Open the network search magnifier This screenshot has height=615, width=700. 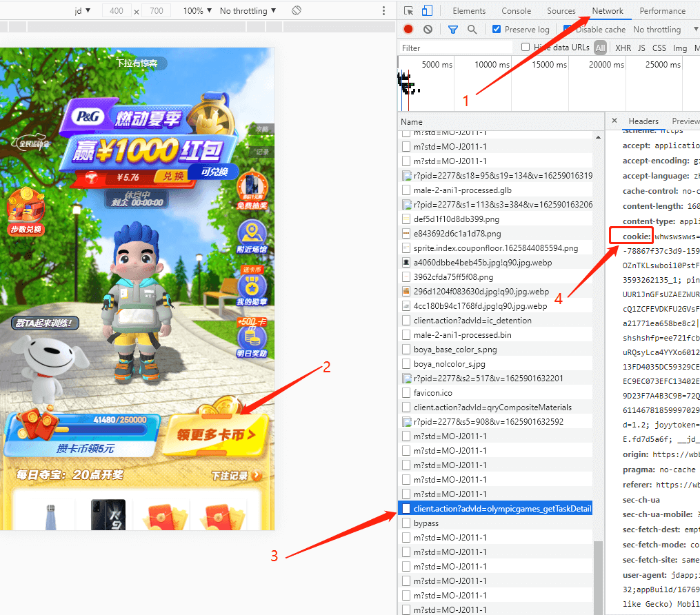pyautogui.click(x=472, y=30)
